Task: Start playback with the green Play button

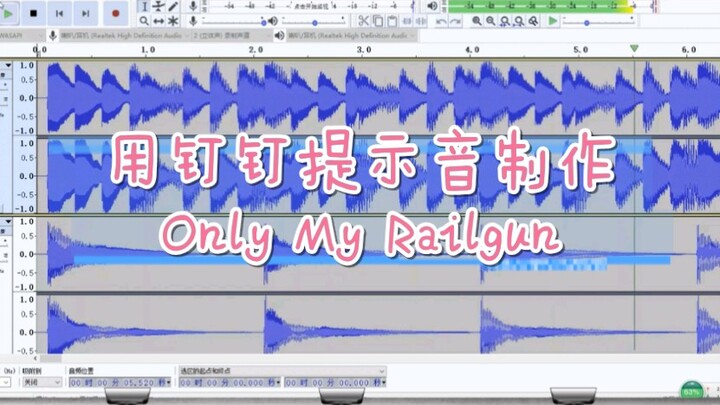Action: coord(8,13)
